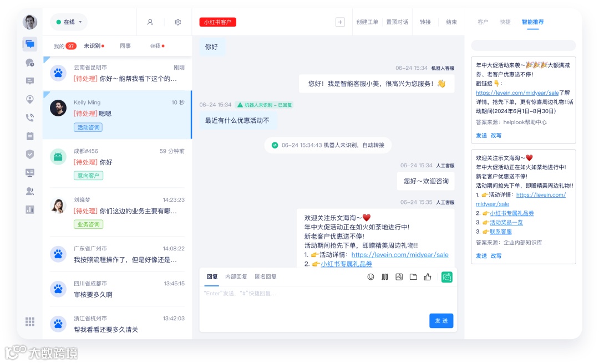Select the 客户 tab in right panel
The width and height of the screenshot is (599, 364).
(x=483, y=22)
